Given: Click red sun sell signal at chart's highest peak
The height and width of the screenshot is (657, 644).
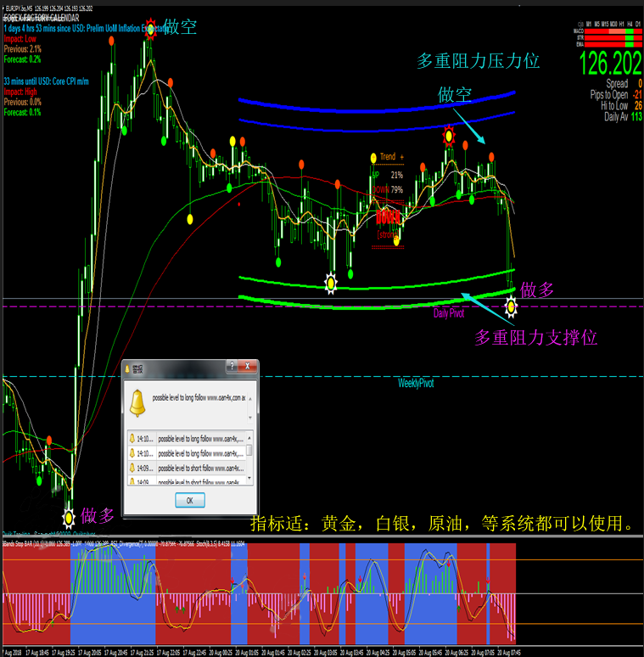Looking at the screenshot, I should coord(150,30).
